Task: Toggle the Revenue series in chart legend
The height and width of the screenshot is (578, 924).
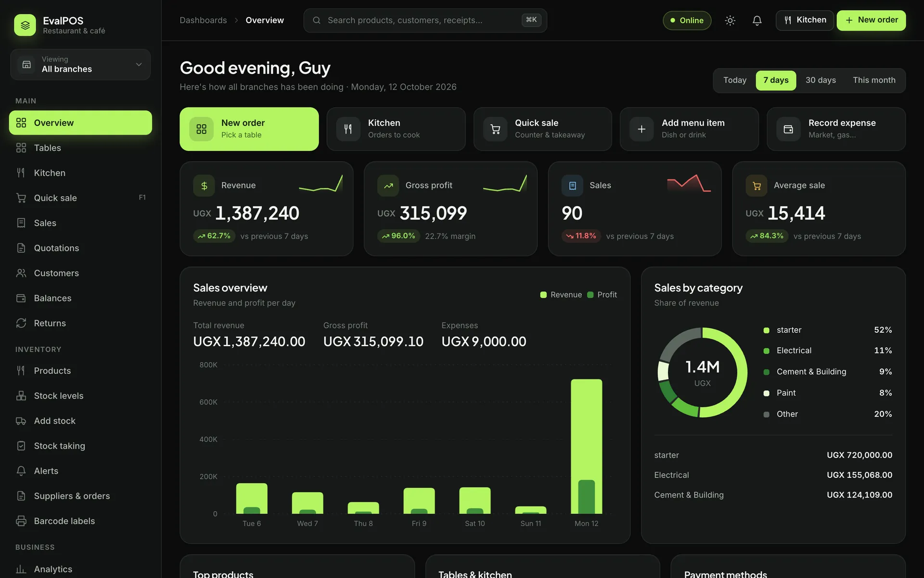Action: [x=561, y=295]
